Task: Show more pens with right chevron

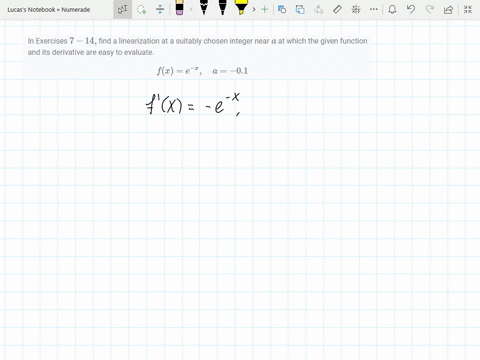Action: click(254, 9)
